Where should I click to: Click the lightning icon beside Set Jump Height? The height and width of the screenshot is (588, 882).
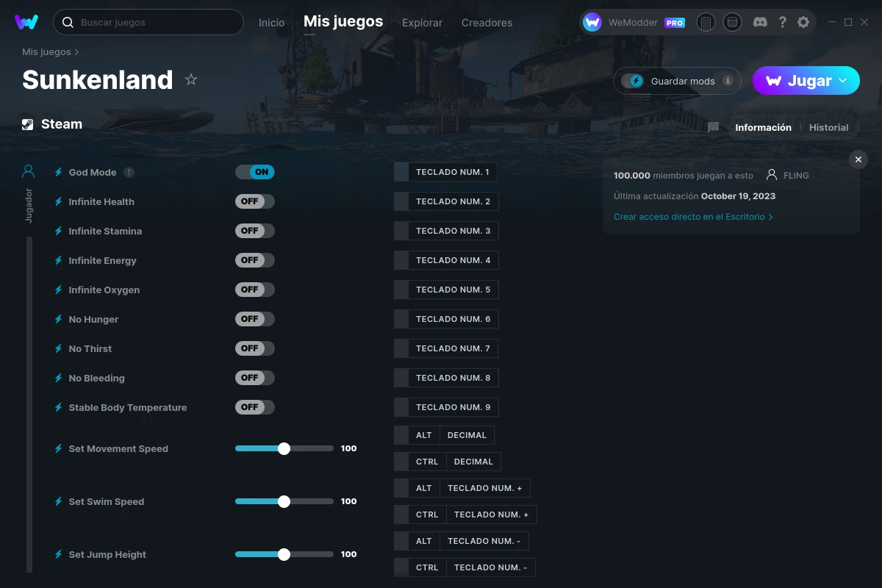click(x=59, y=554)
